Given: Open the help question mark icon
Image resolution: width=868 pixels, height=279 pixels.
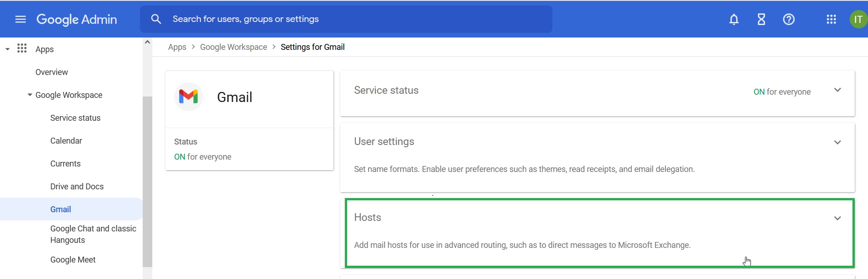Looking at the screenshot, I should point(789,19).
